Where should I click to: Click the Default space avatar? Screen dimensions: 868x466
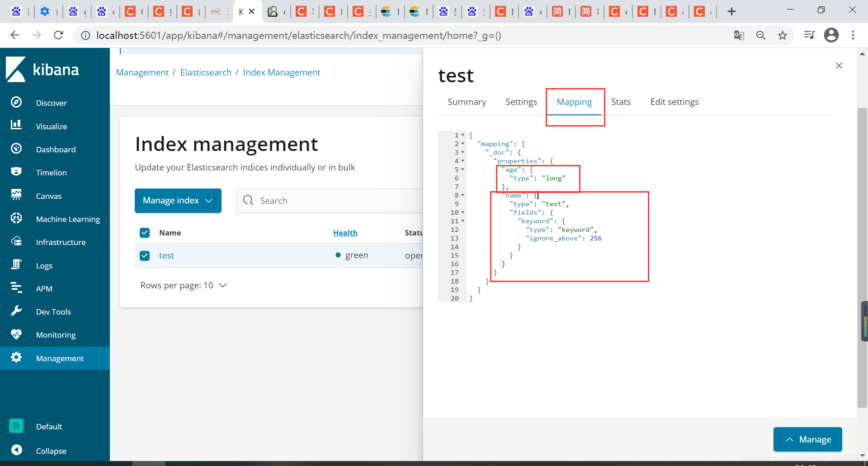tap(16, 426)
